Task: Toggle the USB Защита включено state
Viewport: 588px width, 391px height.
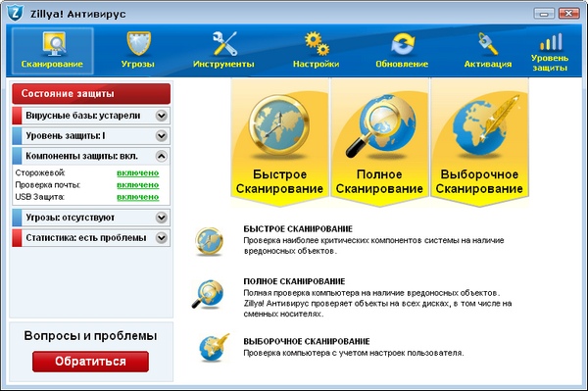Action: 137,197
